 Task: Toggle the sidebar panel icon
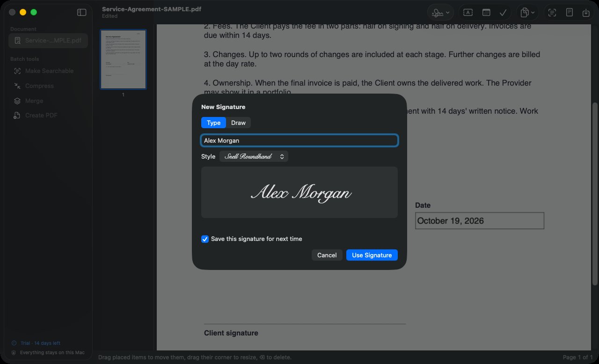(x=82, y=13)
